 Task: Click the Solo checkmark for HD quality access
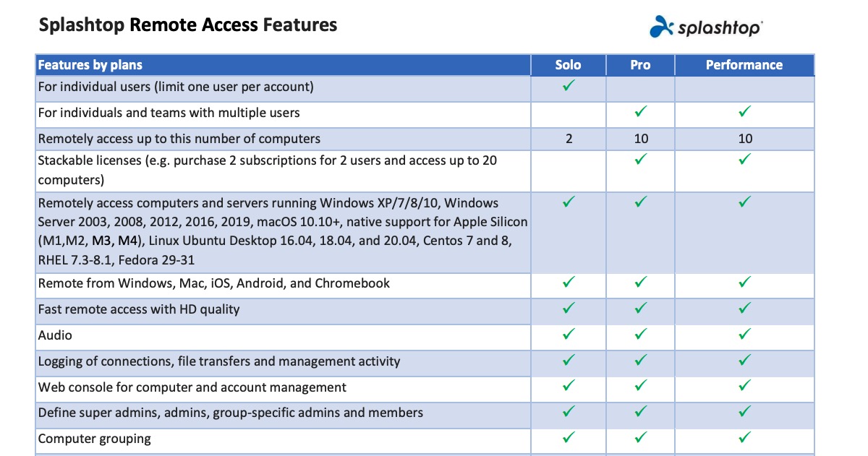[568, 309]
